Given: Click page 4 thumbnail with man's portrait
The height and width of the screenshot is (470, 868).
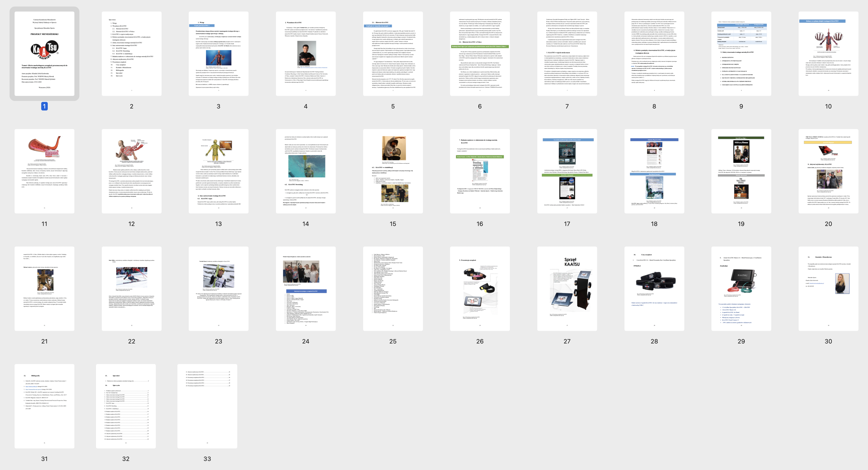Looking at the screenshot, I should tap(306, 54).
